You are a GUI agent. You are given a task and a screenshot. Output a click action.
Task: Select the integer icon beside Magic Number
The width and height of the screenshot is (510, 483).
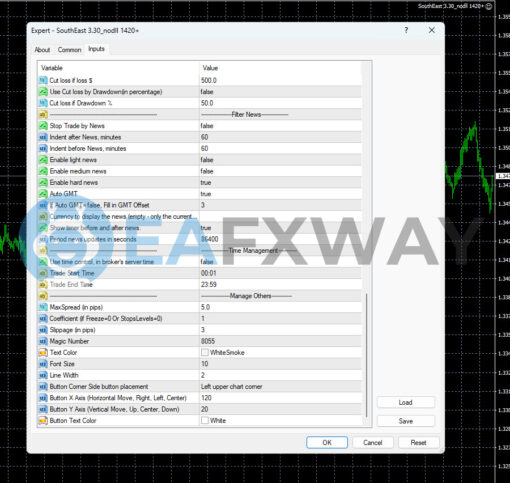pos(43,341)
